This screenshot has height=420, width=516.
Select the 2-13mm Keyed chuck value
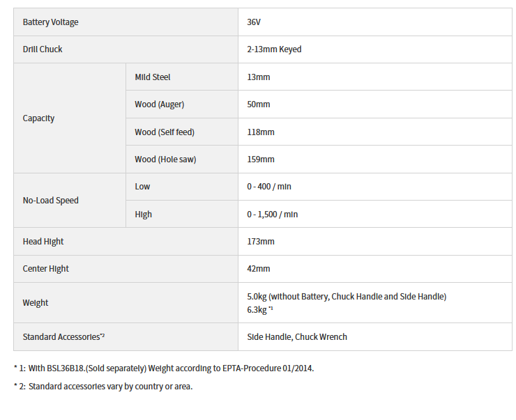[x=274, y=49]
